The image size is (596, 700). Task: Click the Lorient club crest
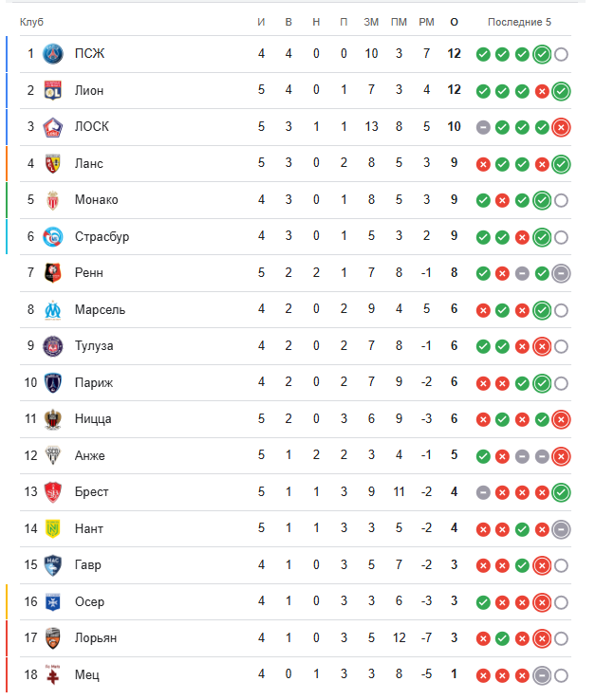53,638
